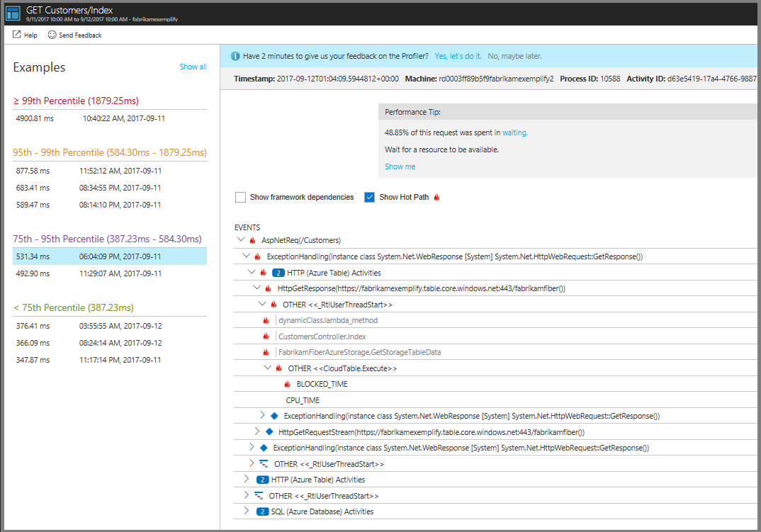This screenshot has width=761, height=532.
Task: Collapse the OTHER CloudTable.Execute node
Action: click(x=267, y=368)
